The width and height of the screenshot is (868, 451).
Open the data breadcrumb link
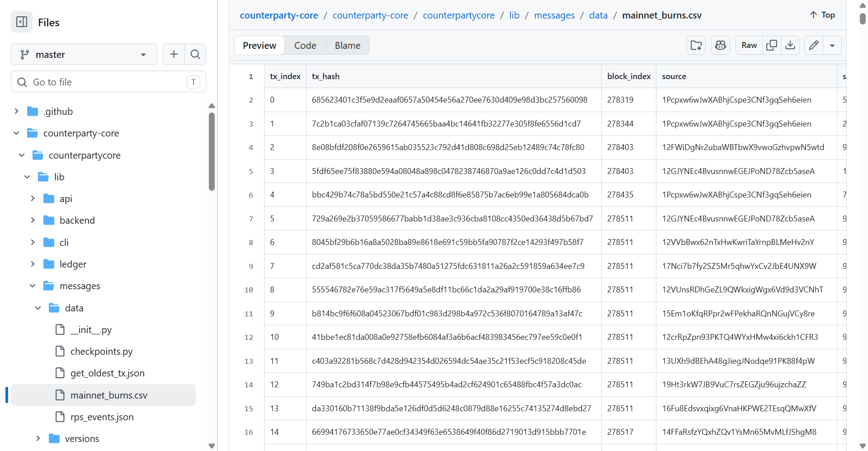click(598, 15)
